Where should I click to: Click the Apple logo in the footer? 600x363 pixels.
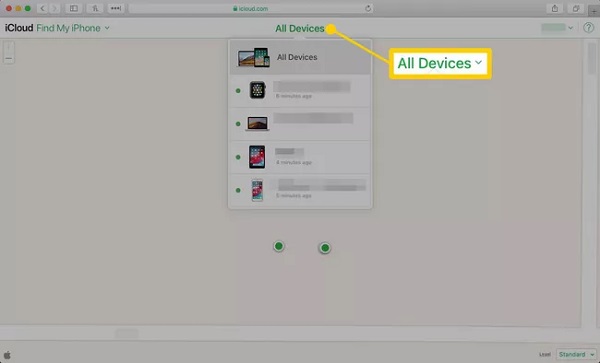tap(7, 355)
